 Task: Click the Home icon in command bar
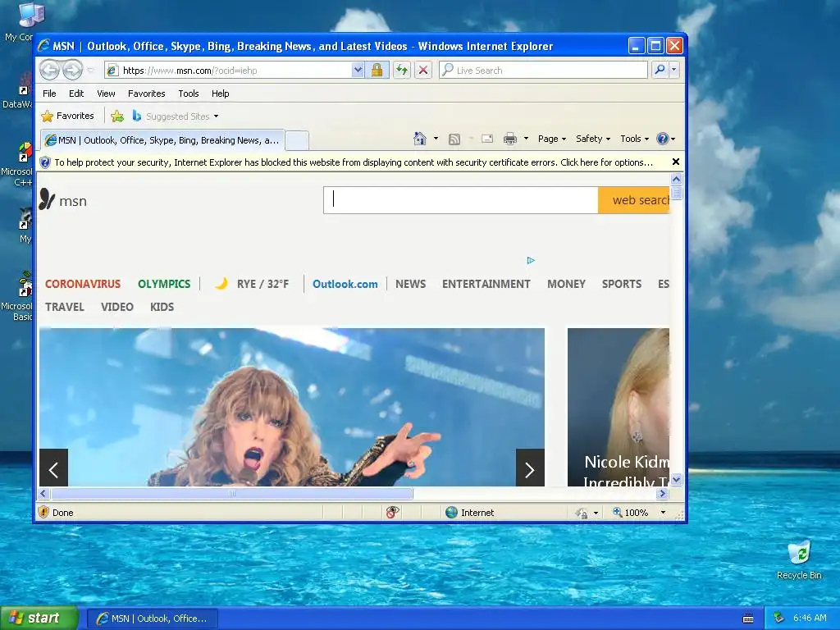[419, 139]
